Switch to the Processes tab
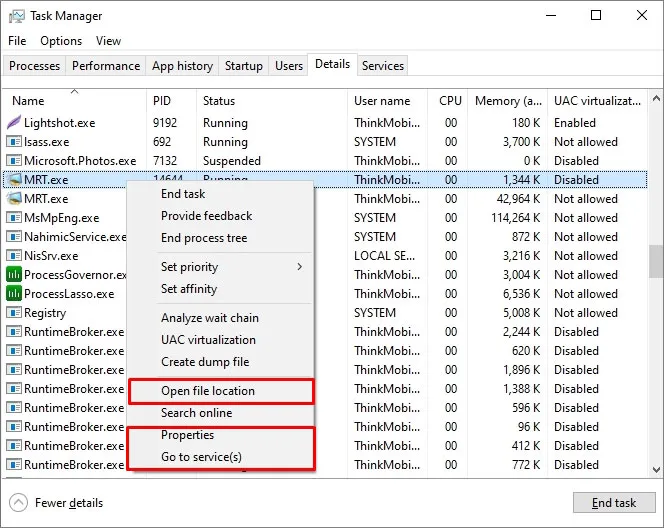 pyautogui.click(x=34, y=66)
